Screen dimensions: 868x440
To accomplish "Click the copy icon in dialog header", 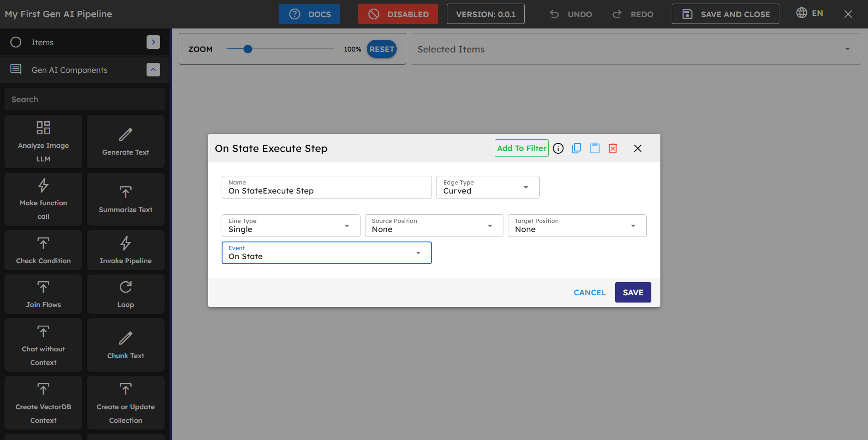I will (576, 148).
